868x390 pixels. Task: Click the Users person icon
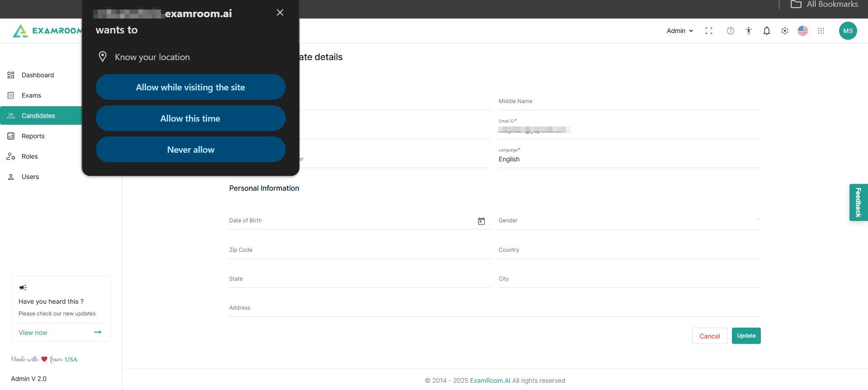pyautogui.click(x=11, y=177)
